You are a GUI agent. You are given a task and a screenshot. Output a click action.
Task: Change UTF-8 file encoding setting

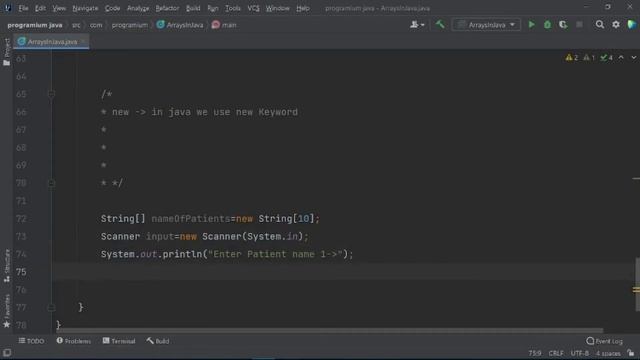click(x=580, y=353)
